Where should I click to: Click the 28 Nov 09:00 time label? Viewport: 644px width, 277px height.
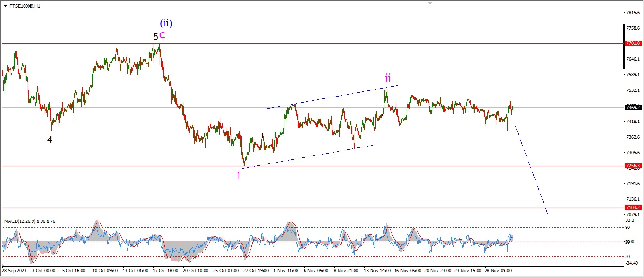[x=498, y=271]
